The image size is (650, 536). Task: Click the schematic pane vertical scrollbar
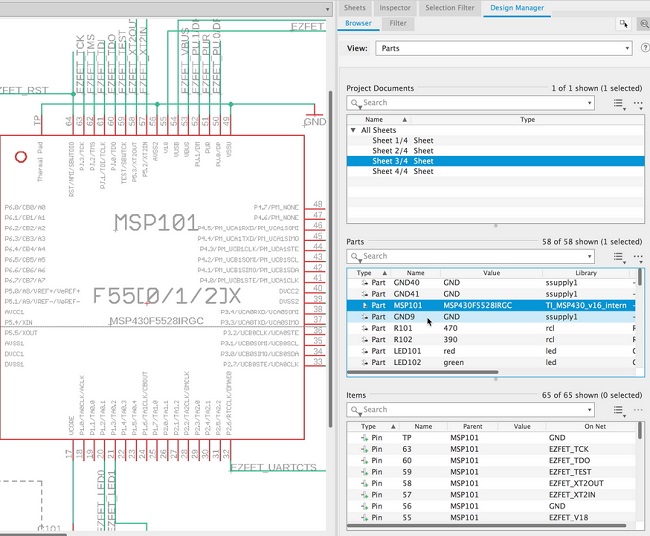(x=330, y=259)
